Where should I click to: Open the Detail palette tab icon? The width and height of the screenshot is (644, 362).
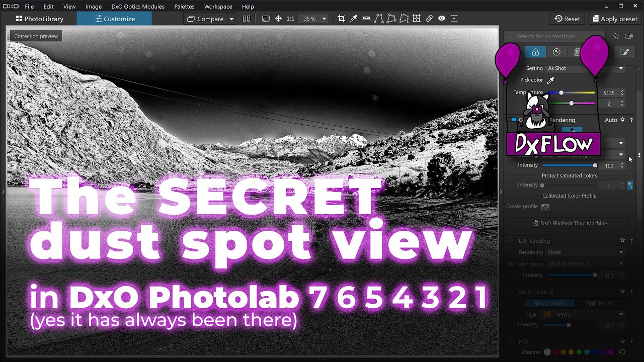556,52
